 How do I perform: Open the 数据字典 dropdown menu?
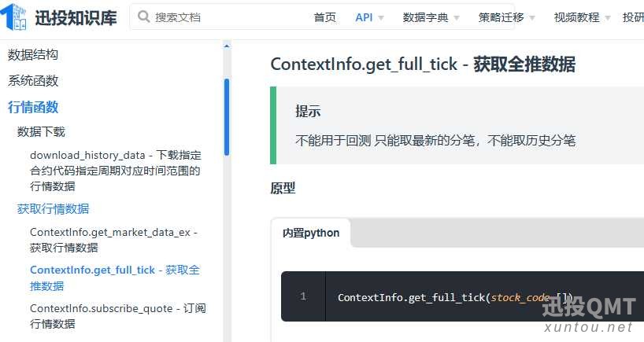(431, 17)
